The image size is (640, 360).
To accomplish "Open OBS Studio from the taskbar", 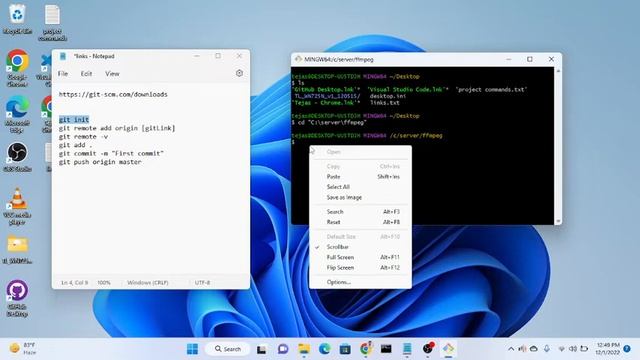I will coord(428,349).
